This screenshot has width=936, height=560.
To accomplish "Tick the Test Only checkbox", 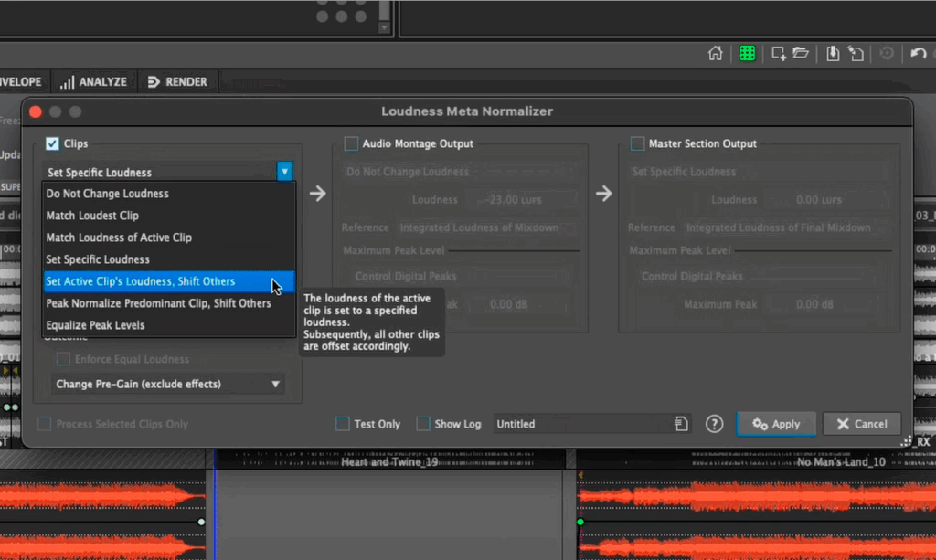I will pyautogui.click(x=343, y=424).
